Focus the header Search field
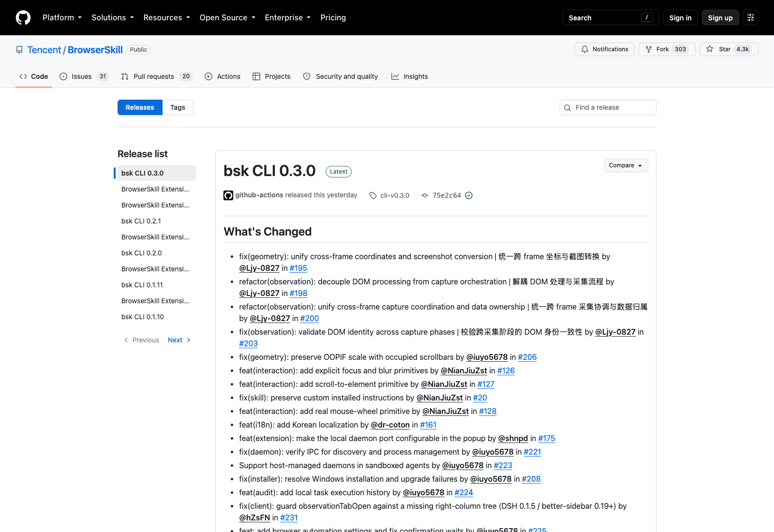The height and width of the screenshot is (532, 774). click(x=610, y=17)
